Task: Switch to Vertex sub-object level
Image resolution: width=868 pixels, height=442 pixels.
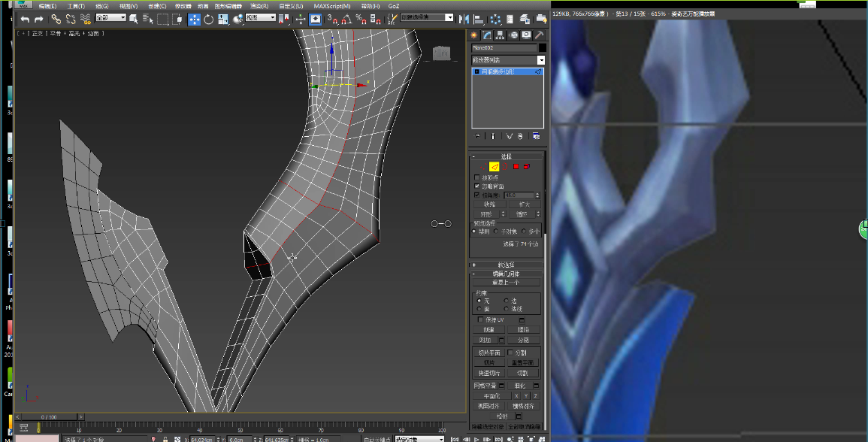Action: coord(482,167)
